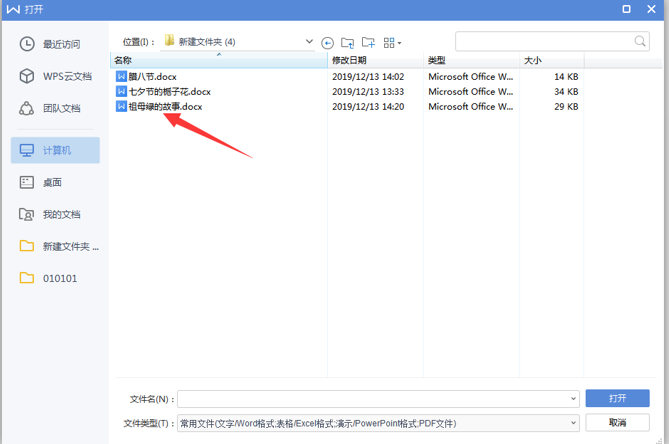Click the 29 KB size cell
The width and height of the screenshot is (669, 444).
coord(566,107)
